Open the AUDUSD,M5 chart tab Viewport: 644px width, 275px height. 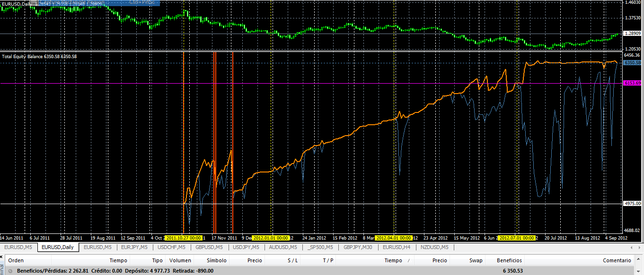coord(282,247)
